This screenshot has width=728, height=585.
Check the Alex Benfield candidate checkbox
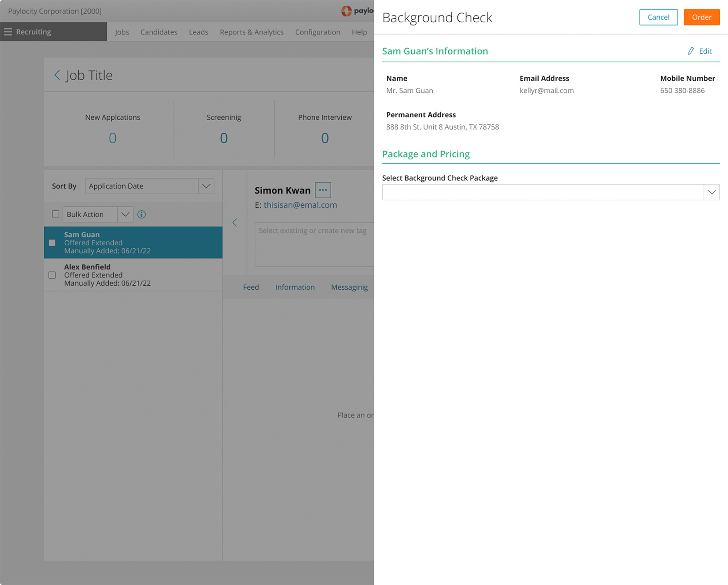point(52,275)
